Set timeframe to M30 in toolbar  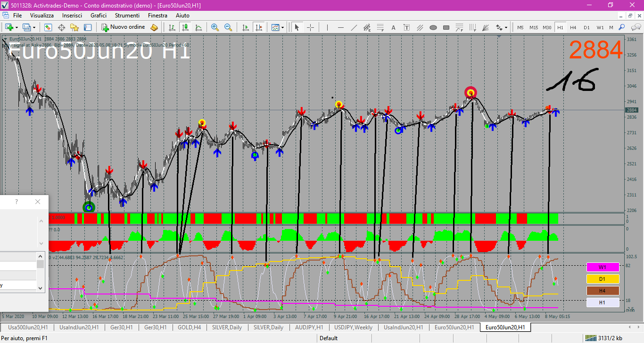point(547,27)
